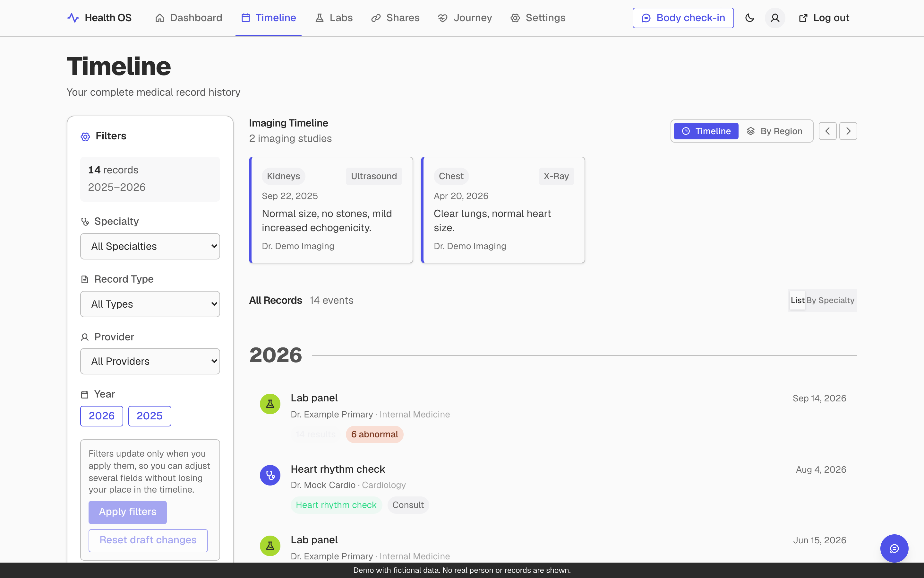Select By Specialty records view
The image size is (924, 578).
830,301
